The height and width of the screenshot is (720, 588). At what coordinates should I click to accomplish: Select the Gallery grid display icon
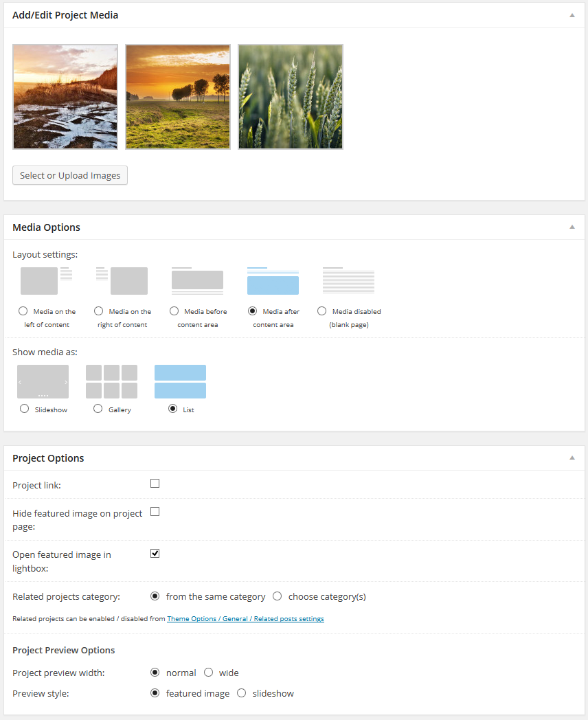click(x=111, y=381)
